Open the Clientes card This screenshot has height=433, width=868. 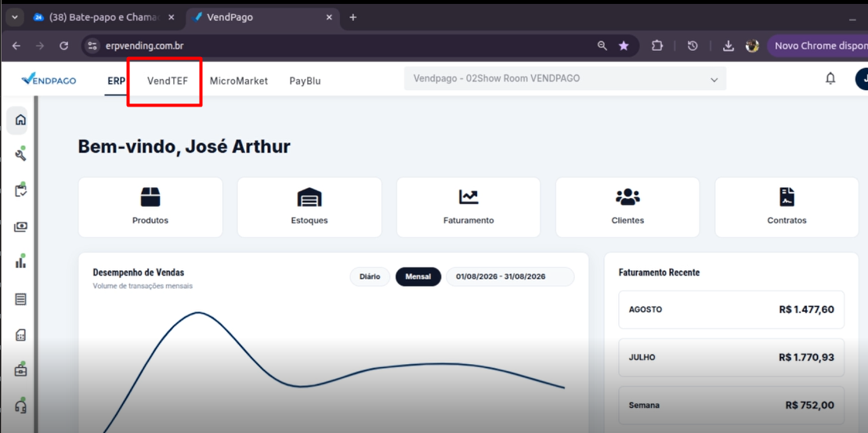tap(627, 207)
